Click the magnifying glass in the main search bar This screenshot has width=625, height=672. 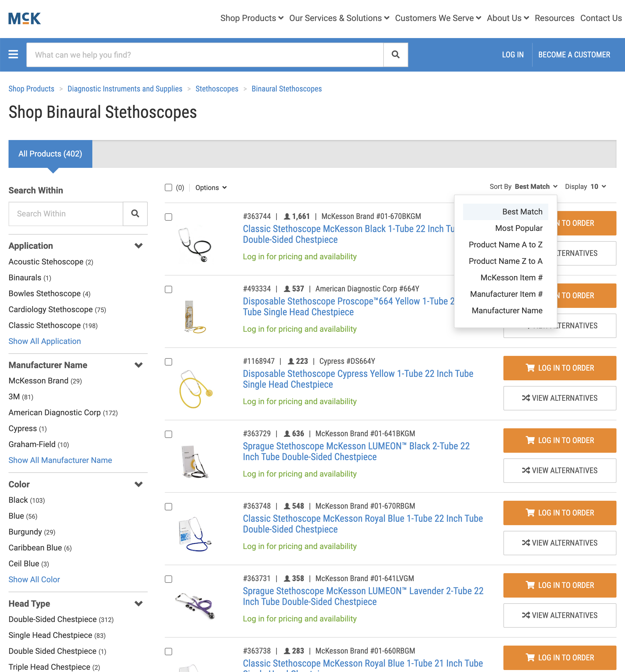[395, 55]
